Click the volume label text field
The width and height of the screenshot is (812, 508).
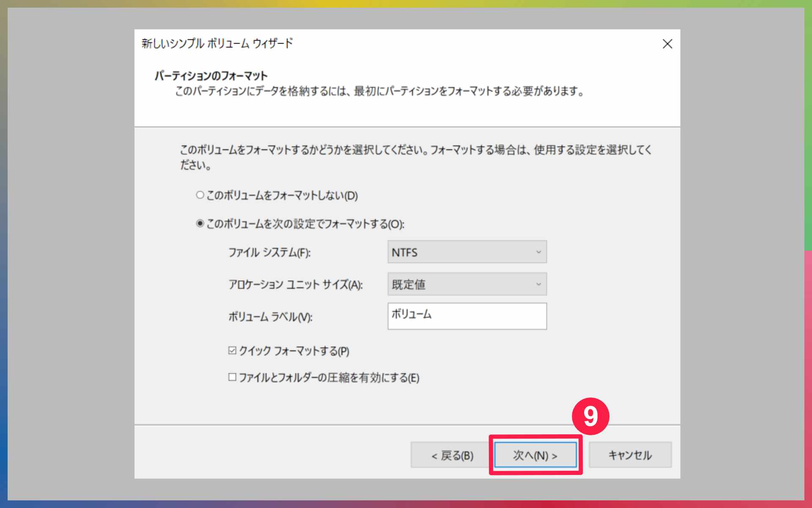(466, 316)
